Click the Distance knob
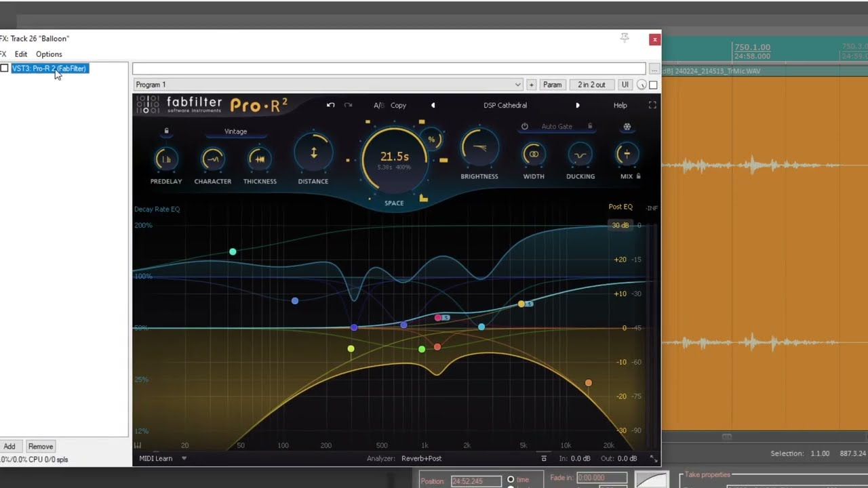This screenshot has width=868, height=488. pos(313,153)
